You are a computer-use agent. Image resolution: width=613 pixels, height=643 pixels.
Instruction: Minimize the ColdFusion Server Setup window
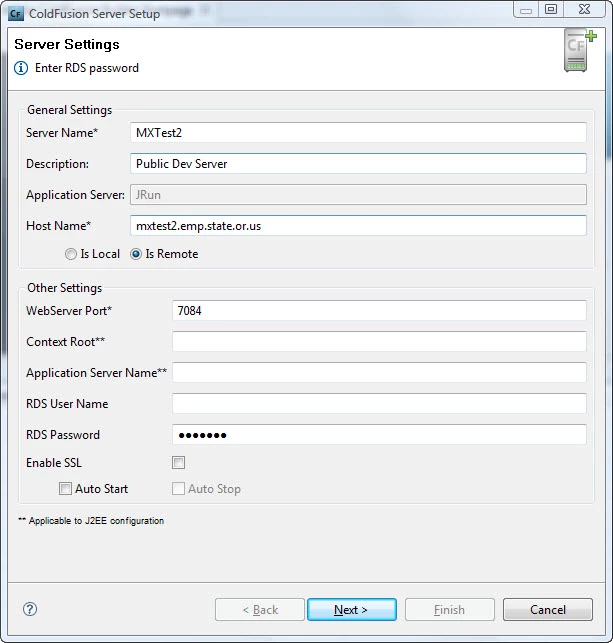[x=526, y=9]
